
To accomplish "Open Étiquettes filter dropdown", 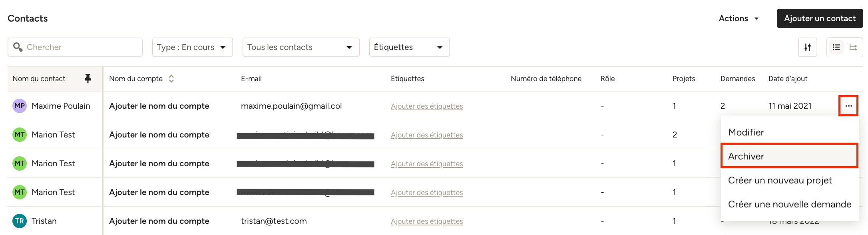I will [x=409, y=47].
